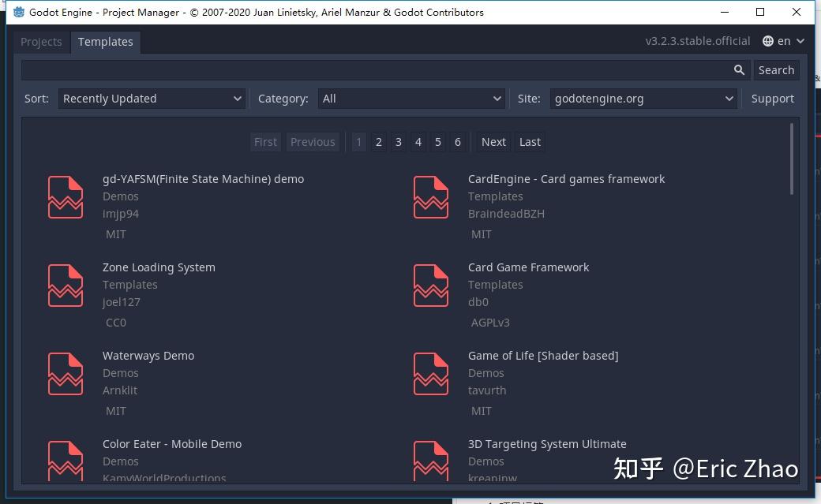The width and height of the screenshot is (821, 504).
Task: Click the Color Eater demo asset icon
Action: tap(65, 460)
